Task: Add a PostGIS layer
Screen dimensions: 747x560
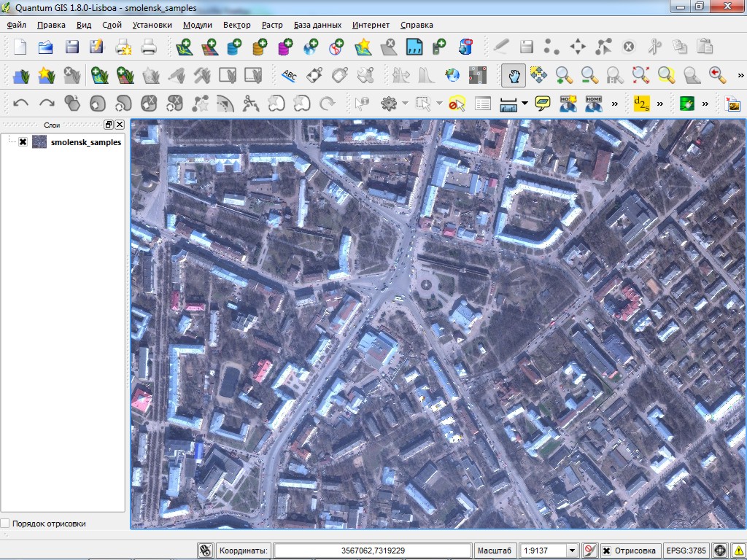Action: [x=234, y=47]
